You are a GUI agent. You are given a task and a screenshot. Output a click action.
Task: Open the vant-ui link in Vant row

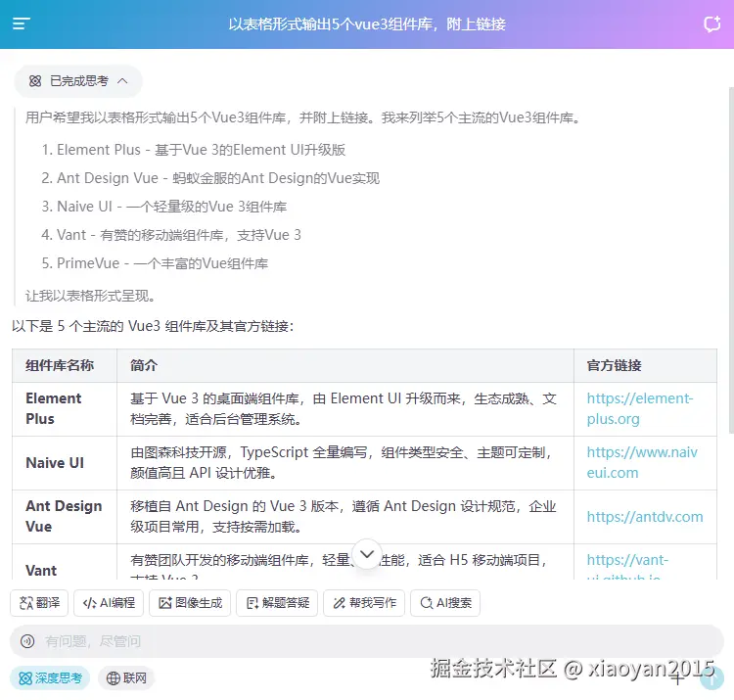coord(627,566)
